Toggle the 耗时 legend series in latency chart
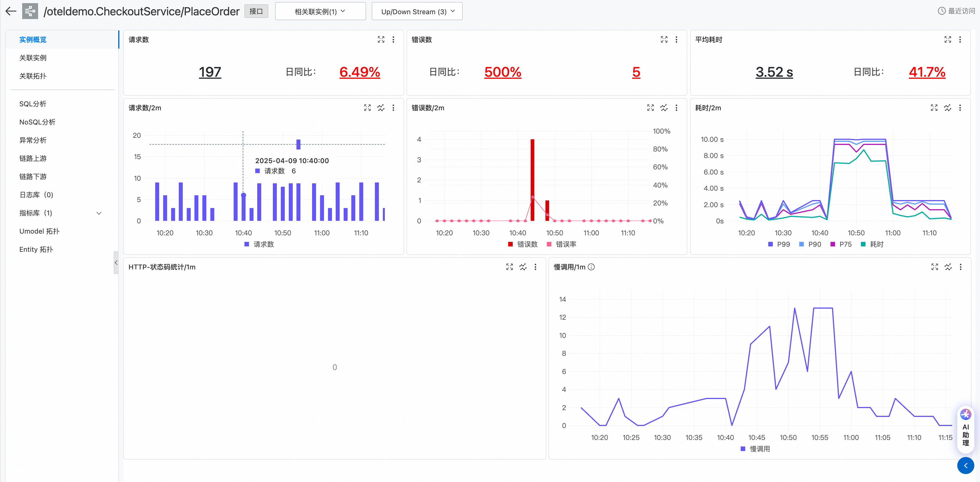Image resolution: width=980 pixels, height=482 pixels. point(872,244)
